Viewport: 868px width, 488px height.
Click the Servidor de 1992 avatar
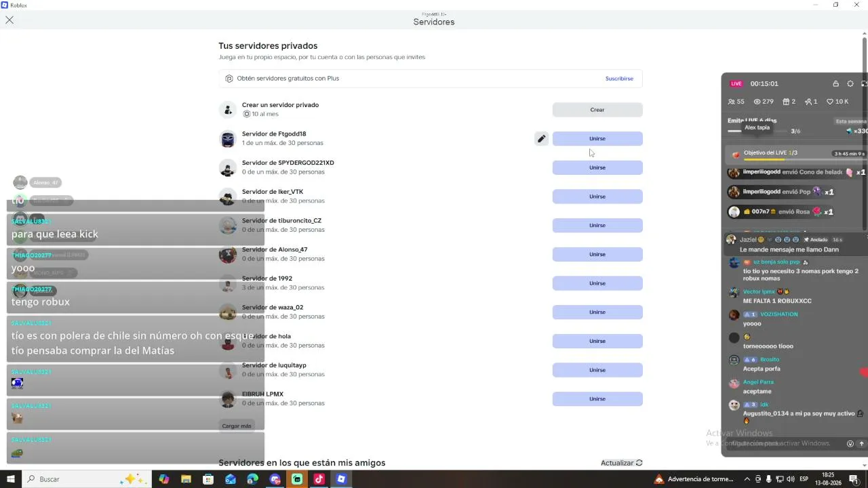pos(228,283)
